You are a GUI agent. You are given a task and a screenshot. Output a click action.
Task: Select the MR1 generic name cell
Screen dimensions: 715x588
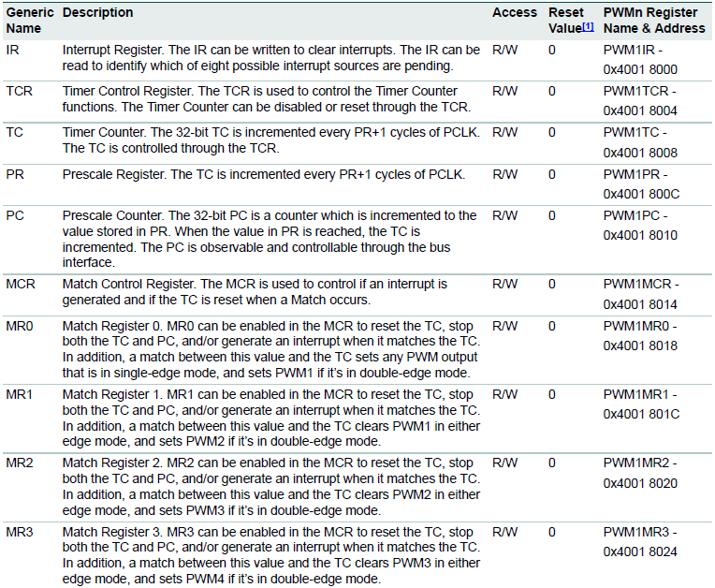pos(20,394)
